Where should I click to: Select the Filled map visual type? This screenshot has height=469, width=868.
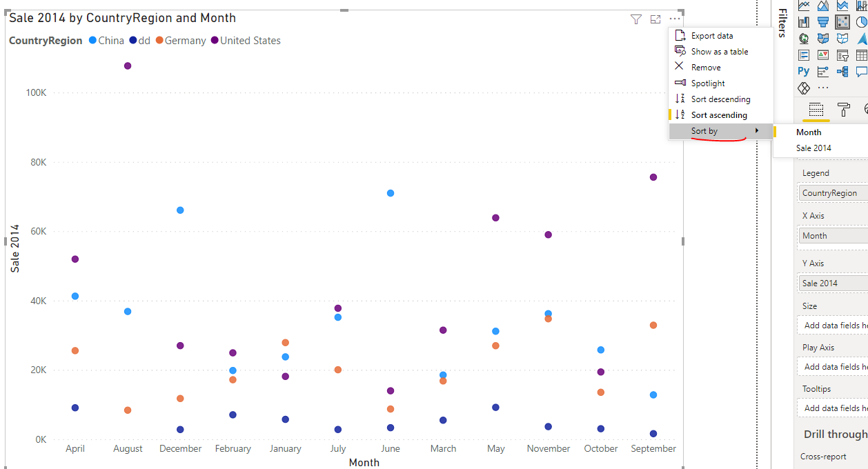click(x=823, y=39)
